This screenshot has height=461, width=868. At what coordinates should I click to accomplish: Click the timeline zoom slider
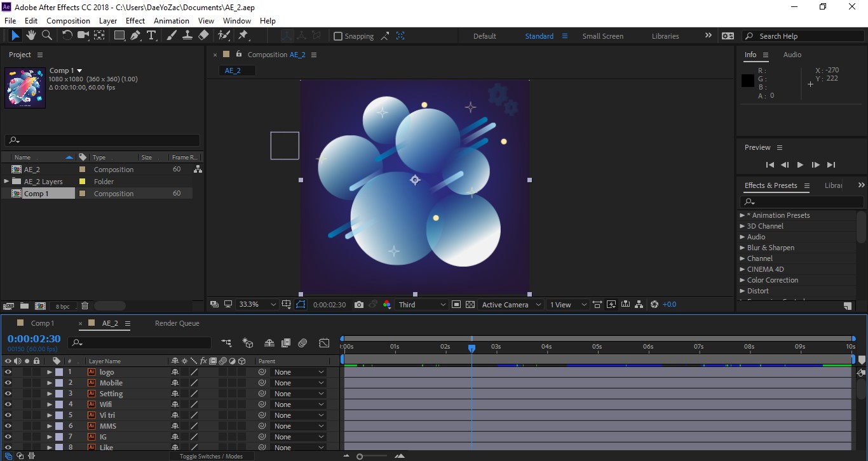[x=360, y=456]
